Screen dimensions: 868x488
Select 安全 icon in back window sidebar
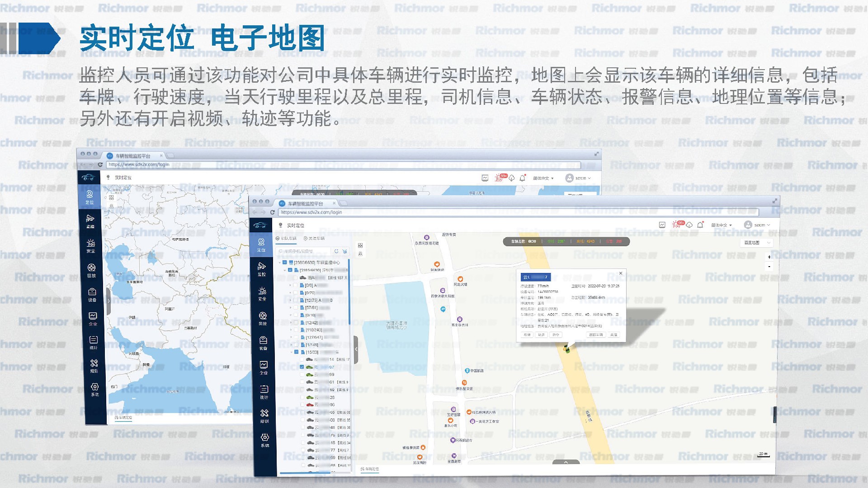[91, 243]
